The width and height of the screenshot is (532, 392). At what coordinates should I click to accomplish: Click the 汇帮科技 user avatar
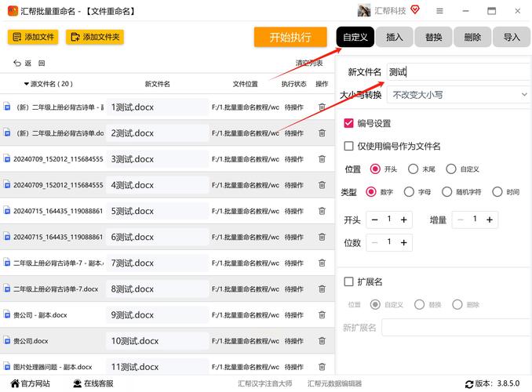(364, 10)
